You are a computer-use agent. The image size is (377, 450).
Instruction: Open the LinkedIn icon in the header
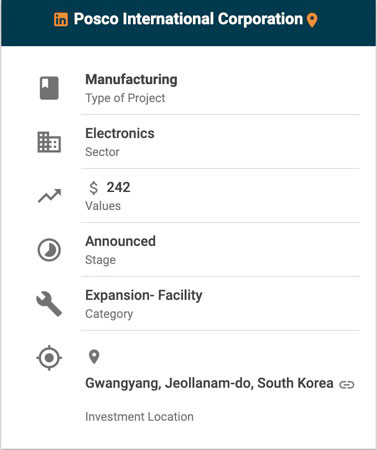61,19
